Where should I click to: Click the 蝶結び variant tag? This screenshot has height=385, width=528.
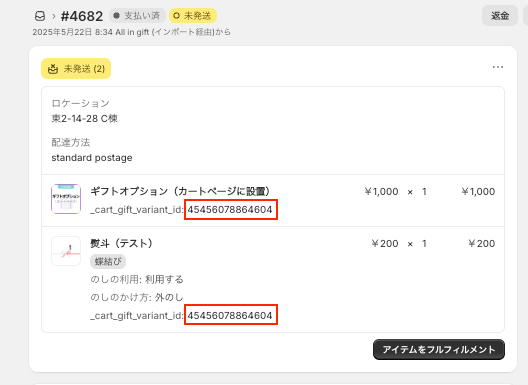(108, 261)
